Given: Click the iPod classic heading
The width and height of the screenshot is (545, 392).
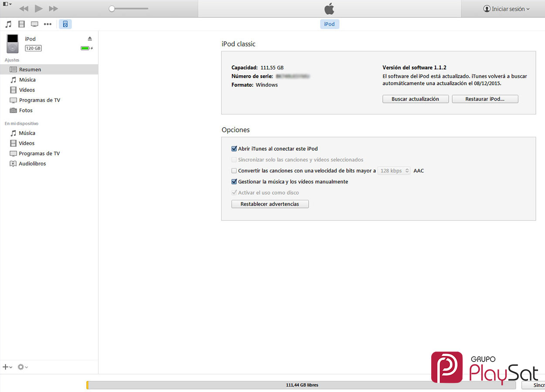Looking at the screenshot, I should pos(238,44).
